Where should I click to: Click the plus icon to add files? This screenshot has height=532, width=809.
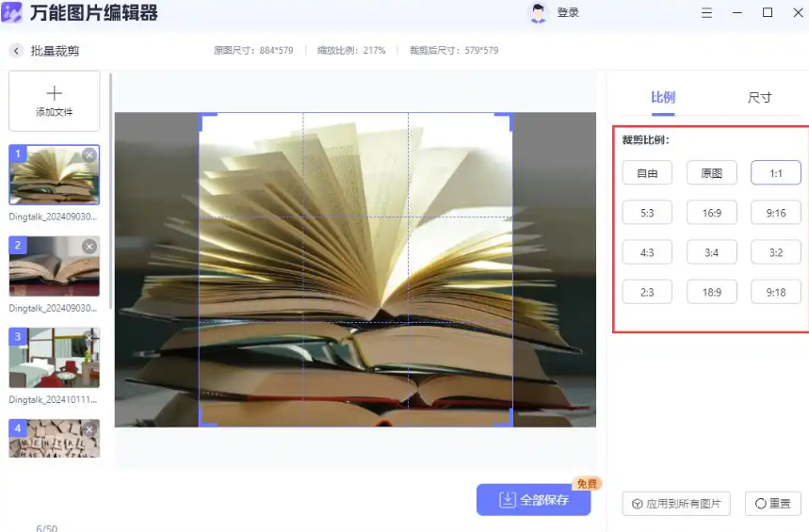click(x=55, y=93)
